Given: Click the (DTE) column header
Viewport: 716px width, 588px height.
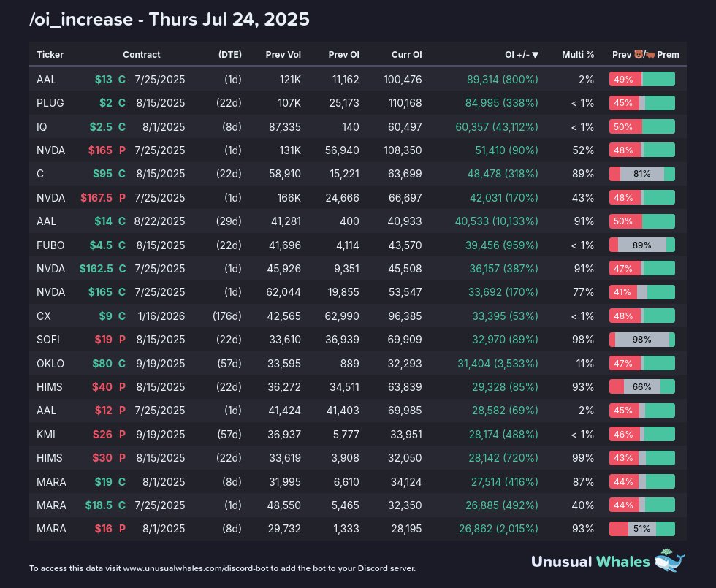Looking at the screenshot, I should tap(230, 55).
